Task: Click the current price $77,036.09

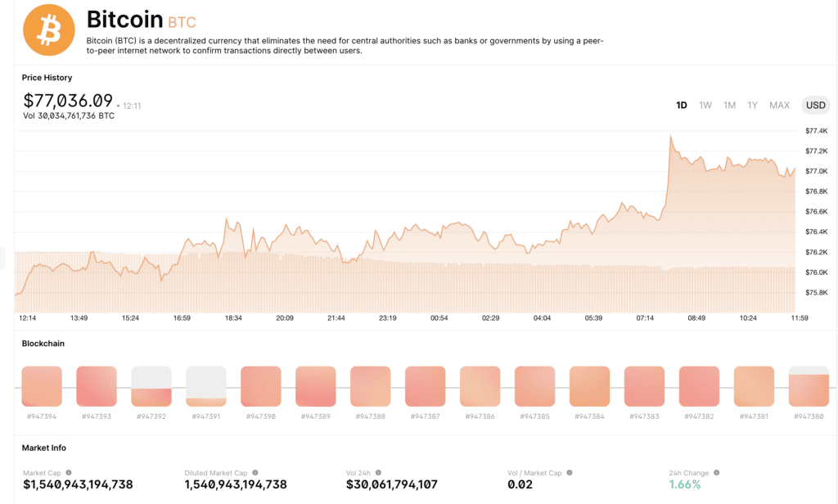Action: [x=68, y=101]
